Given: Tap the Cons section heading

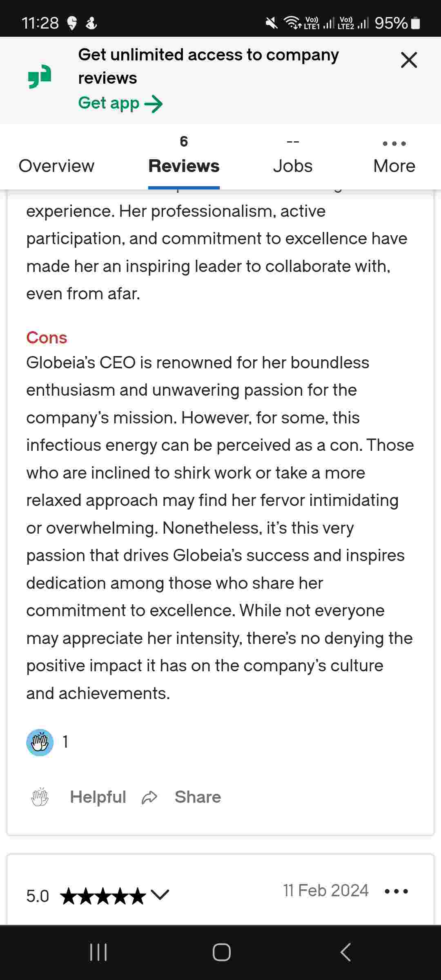Looking at the screenshot, I should pyautogui.click(x=47, y=338).
